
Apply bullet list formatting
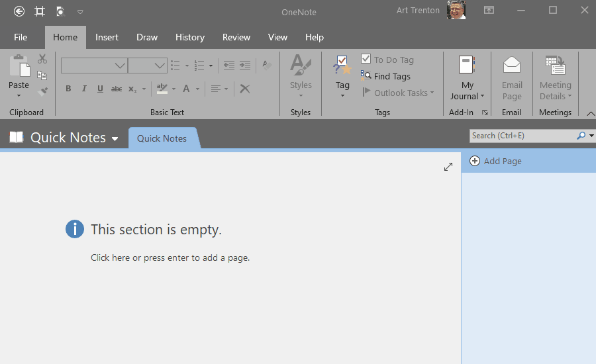(175, 66)
